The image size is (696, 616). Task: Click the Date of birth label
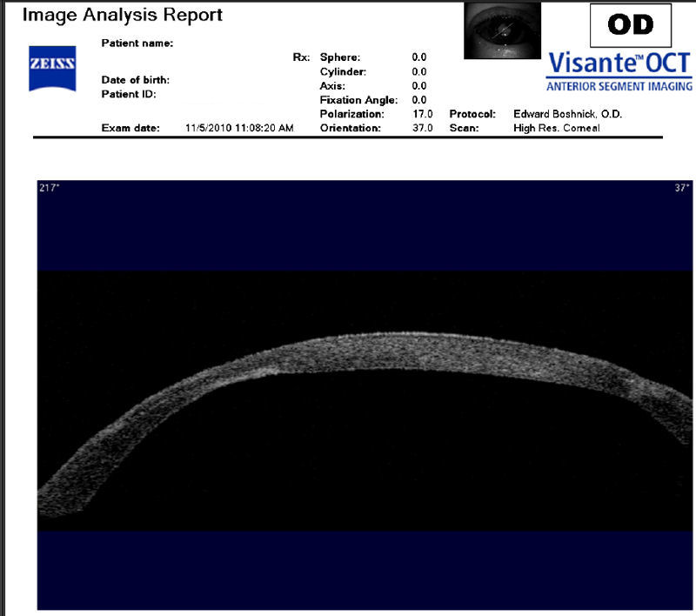(x=135, y=80)
